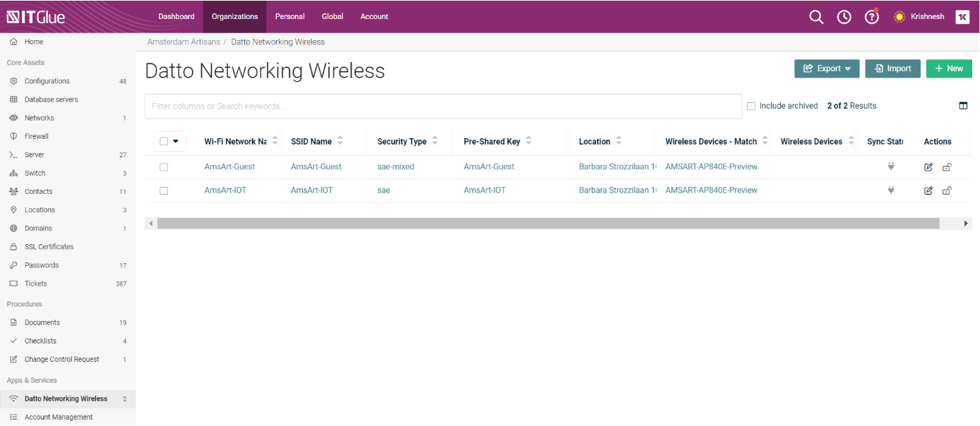Edit the AmsArt-Guest row with pencil icon
Viewport: 980px width, 426px height.
928,167
